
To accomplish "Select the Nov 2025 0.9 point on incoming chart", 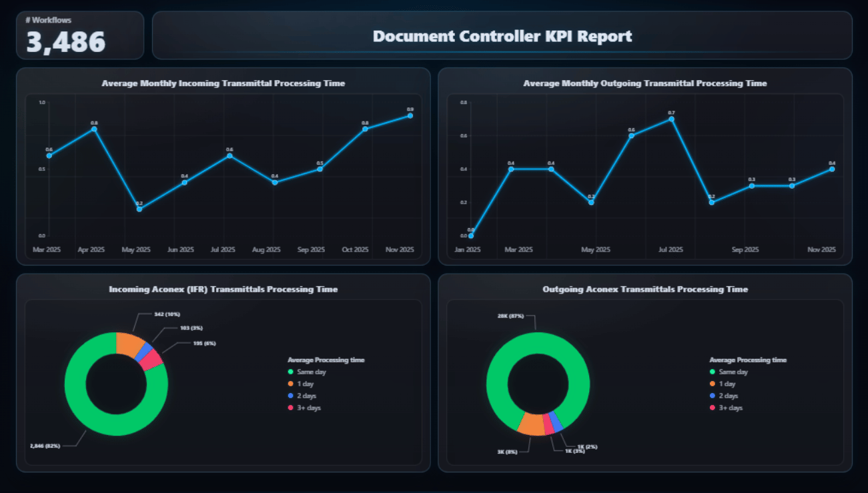I will tap(410, 115).
